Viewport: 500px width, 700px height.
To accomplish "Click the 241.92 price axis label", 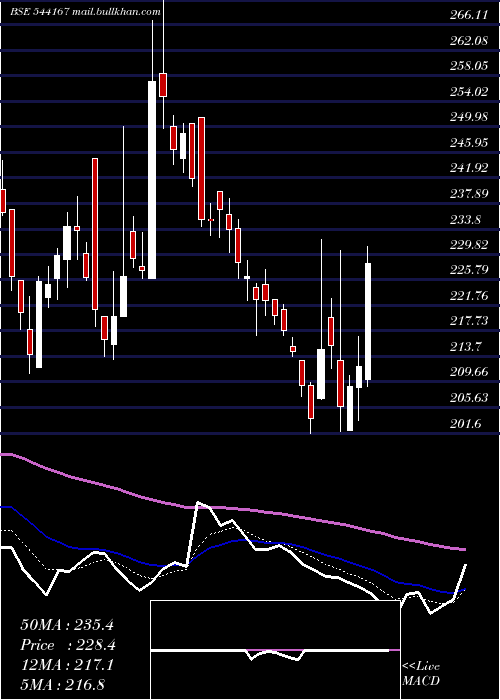I will pyautogui.click(x=468, y=168).
